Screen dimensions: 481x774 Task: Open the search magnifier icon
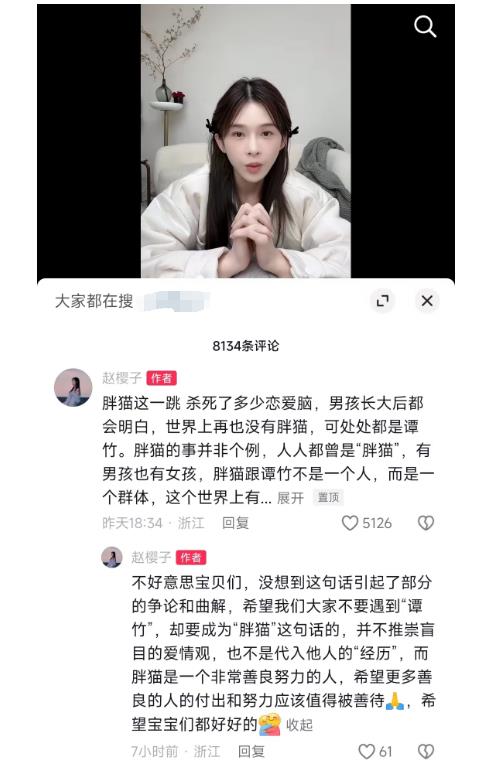pos(425,26)
